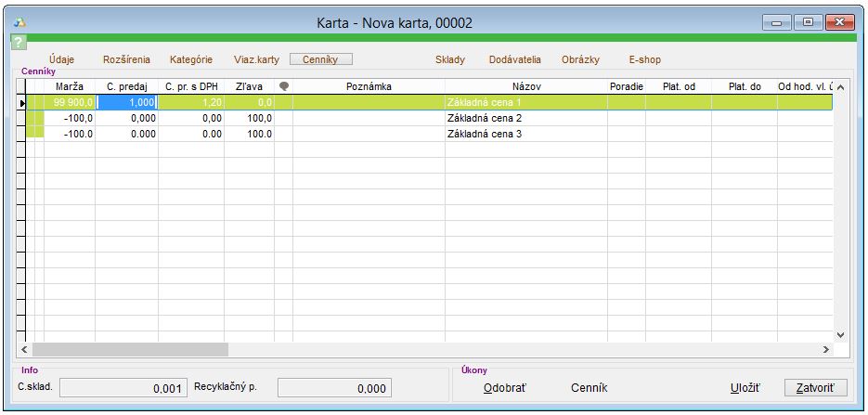Click the C. predaj cell in the first row
This screenshot has width=868, height=415.
click(127, 102)
